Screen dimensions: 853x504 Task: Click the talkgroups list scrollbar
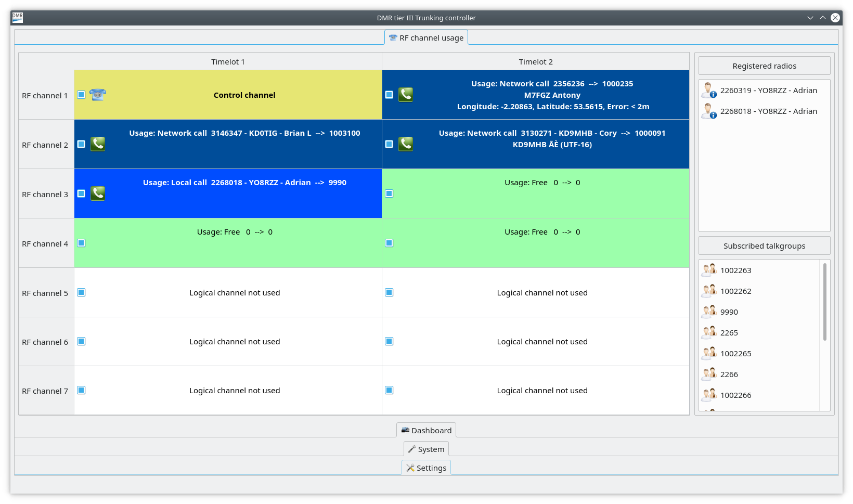coord(825,302)
